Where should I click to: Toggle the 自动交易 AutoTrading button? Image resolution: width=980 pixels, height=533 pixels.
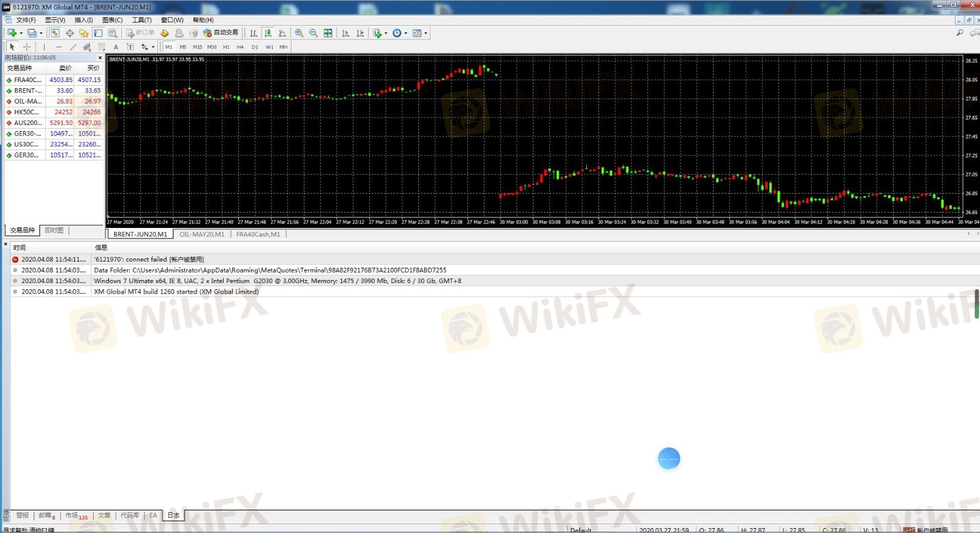click(221, 33)
